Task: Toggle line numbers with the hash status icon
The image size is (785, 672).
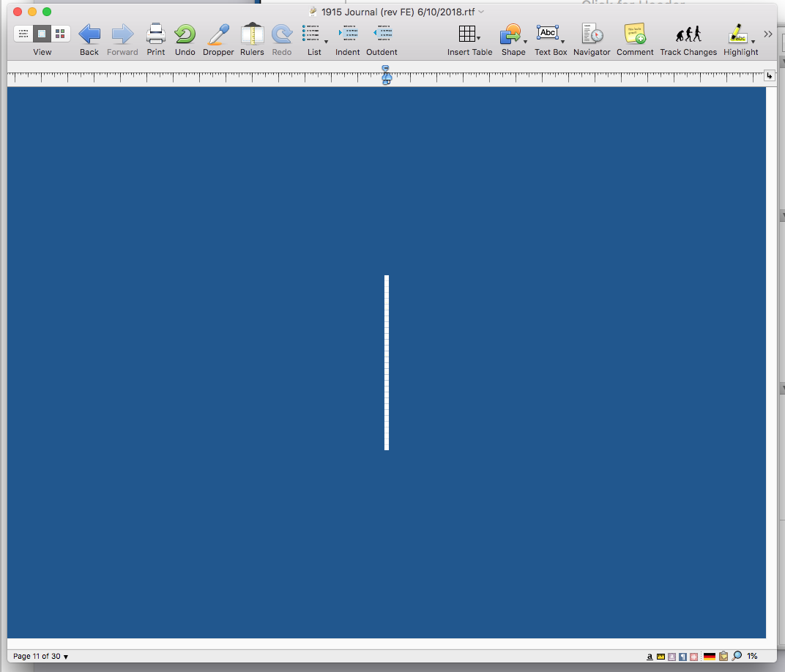Action: 694,656
